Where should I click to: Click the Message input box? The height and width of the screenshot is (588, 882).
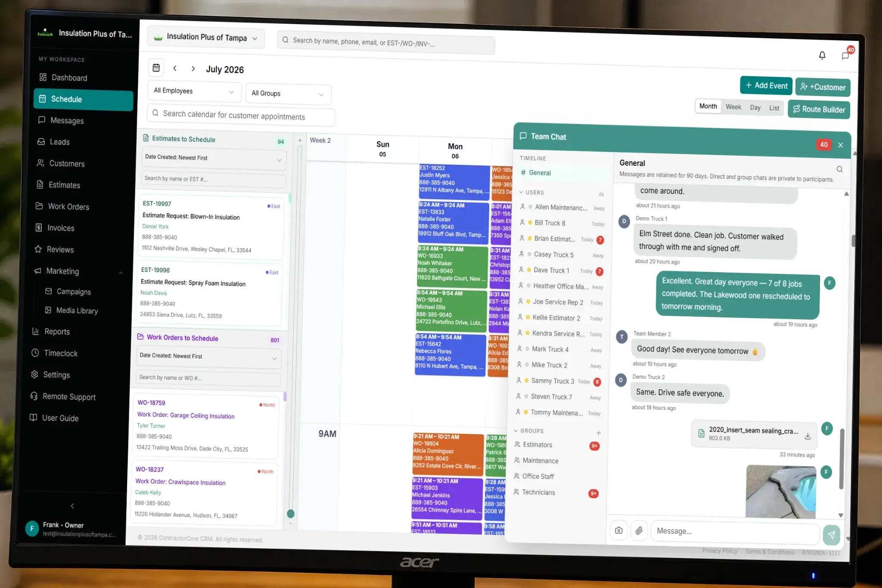pos(735,532)
